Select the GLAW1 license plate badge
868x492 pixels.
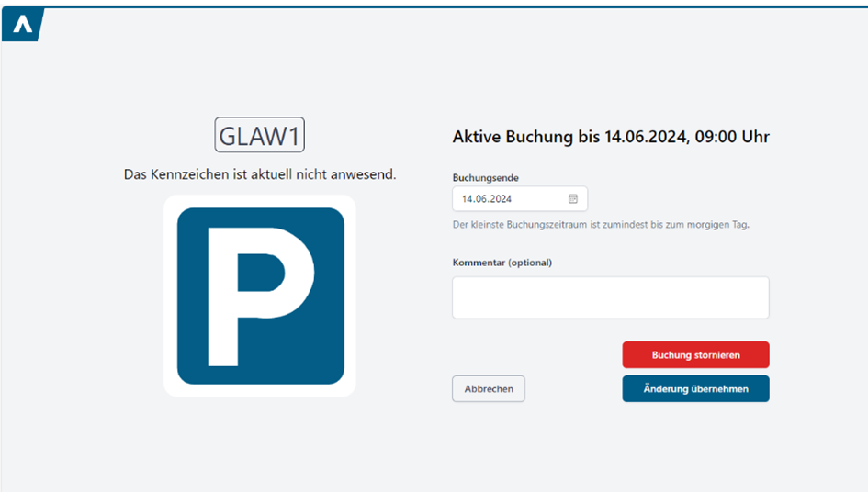pyautogui.click(x=260, y=135)
